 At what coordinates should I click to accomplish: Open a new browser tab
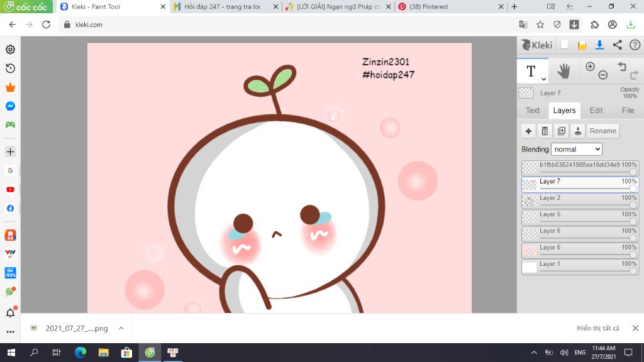coord(514,6)
